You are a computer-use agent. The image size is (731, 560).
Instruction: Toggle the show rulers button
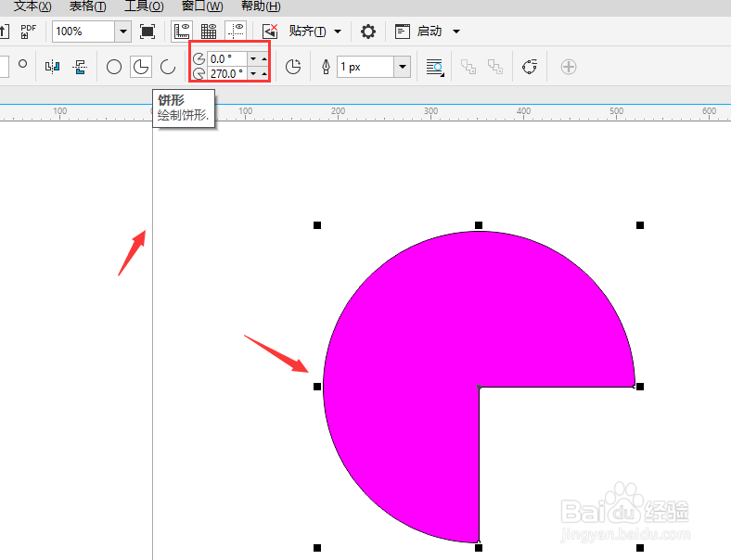click(181, 32)
